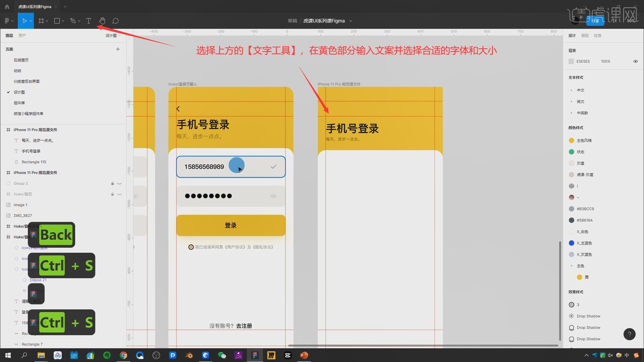The height and width of the screenshot is (362, 644).
Task: Click the E5E5E5 background color swatch
Action: pos(571,61)
